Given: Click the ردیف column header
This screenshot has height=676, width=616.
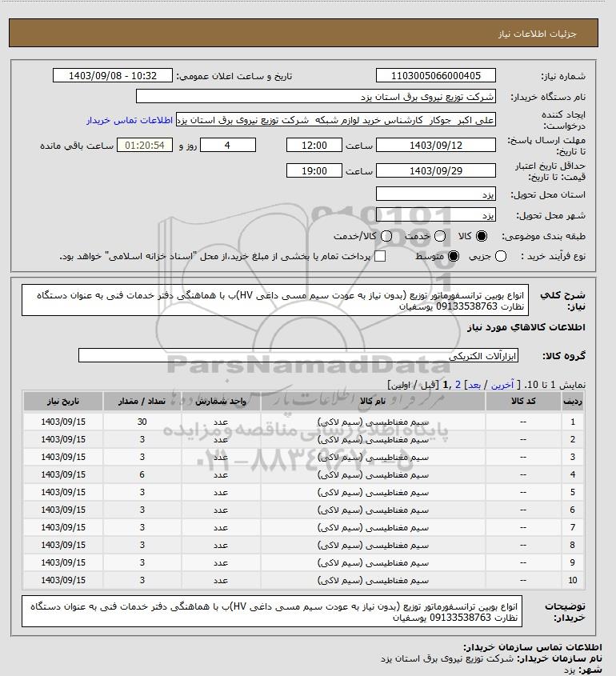Looking at the screenshot, I should pos(573,402).
